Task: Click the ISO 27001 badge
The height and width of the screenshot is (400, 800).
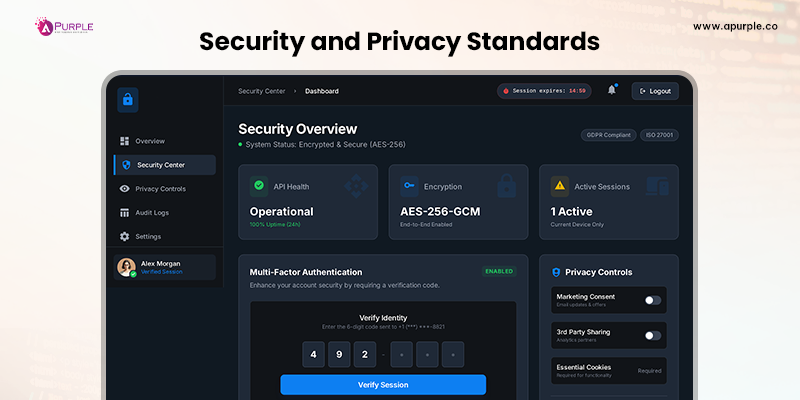Action: pyautogui.click(x=659, y=135)
